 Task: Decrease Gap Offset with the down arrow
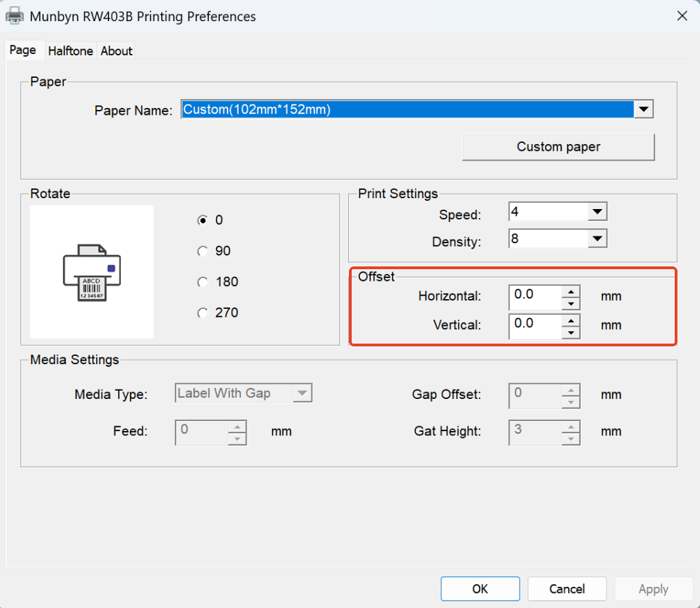click(571, 402)
